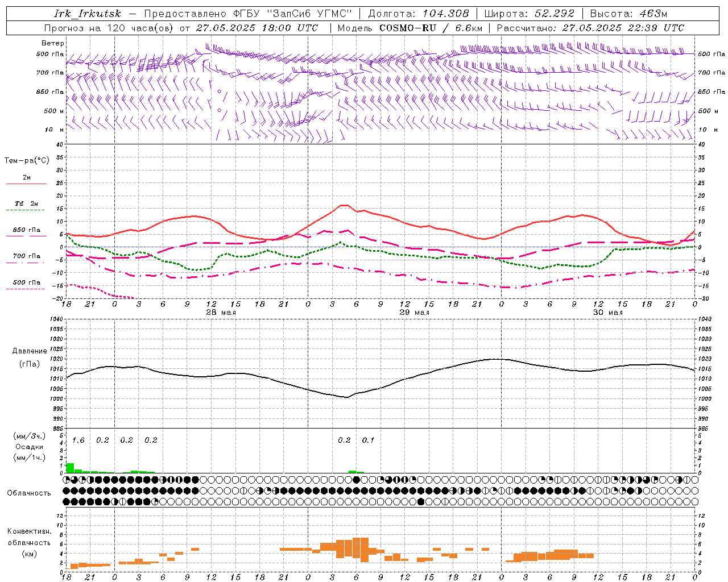The image size is (728, 582).
Task: Click the Тем-ра(°C) axis title
Action: coord(27,160)
